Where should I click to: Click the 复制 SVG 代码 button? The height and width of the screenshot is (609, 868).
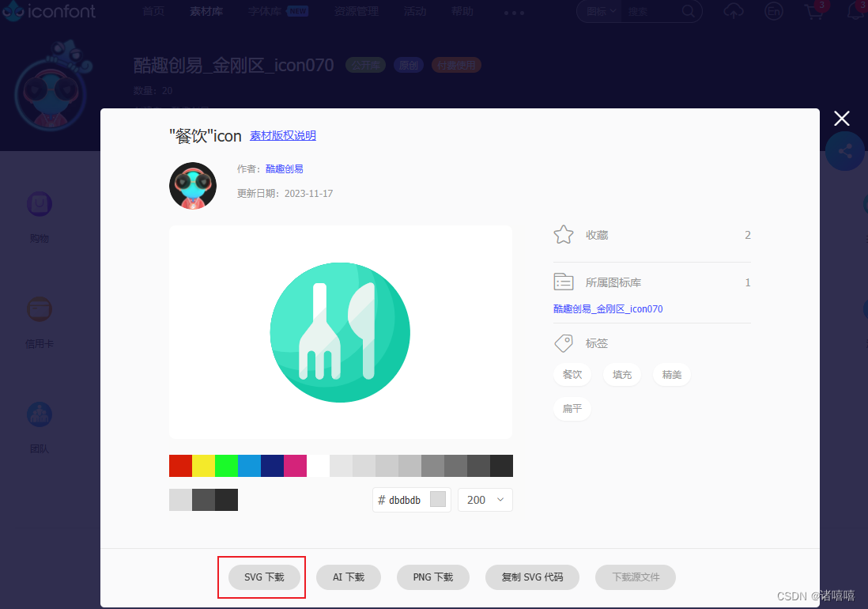pos(532,577)
